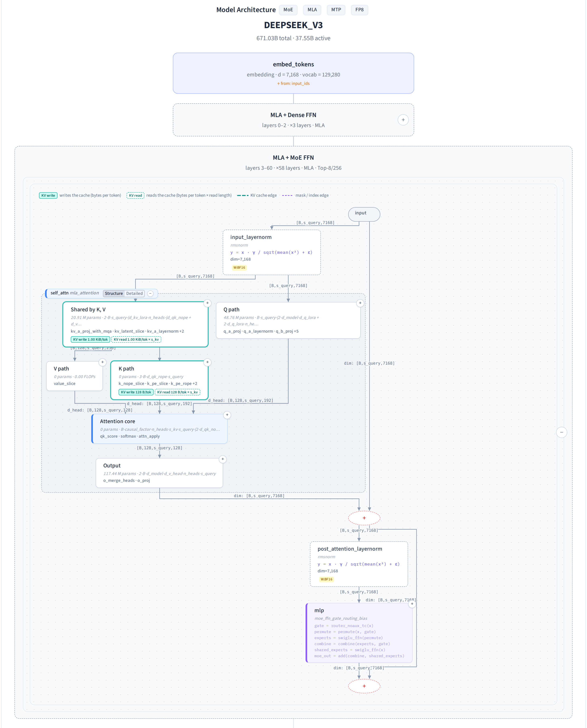
Task: Expand the Output node
Action: pos(223,459)
